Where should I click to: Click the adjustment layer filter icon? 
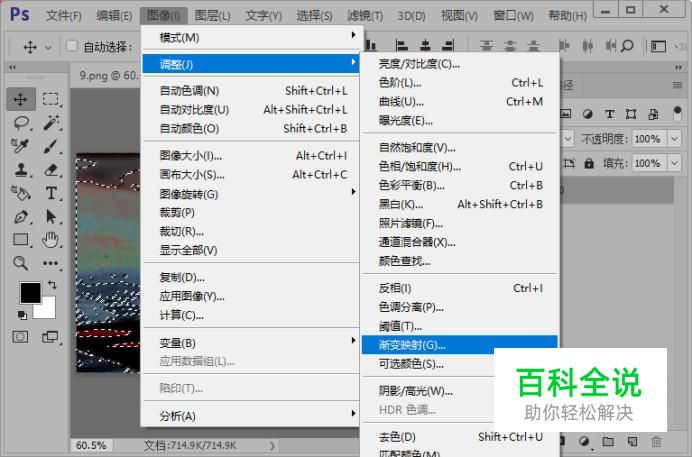587,114
